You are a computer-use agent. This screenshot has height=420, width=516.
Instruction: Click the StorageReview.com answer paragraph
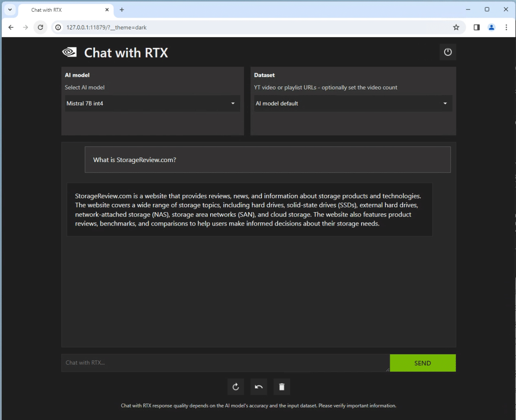click(249, 210)
